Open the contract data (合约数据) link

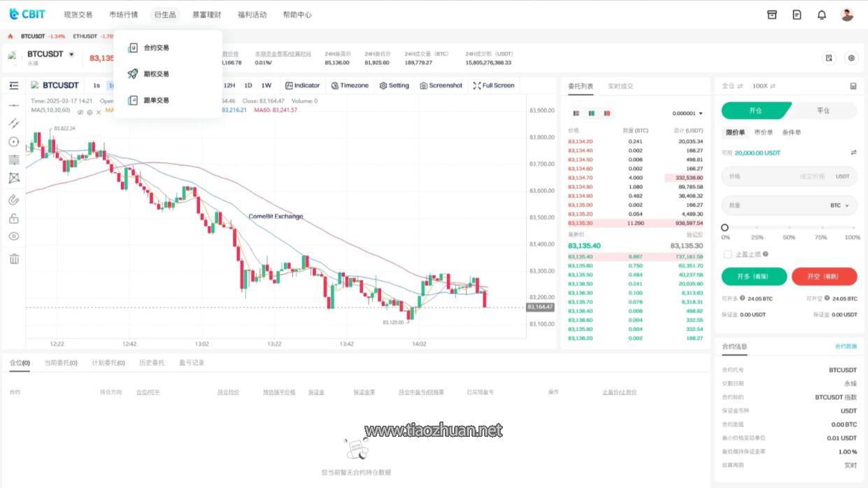[846, 347]
